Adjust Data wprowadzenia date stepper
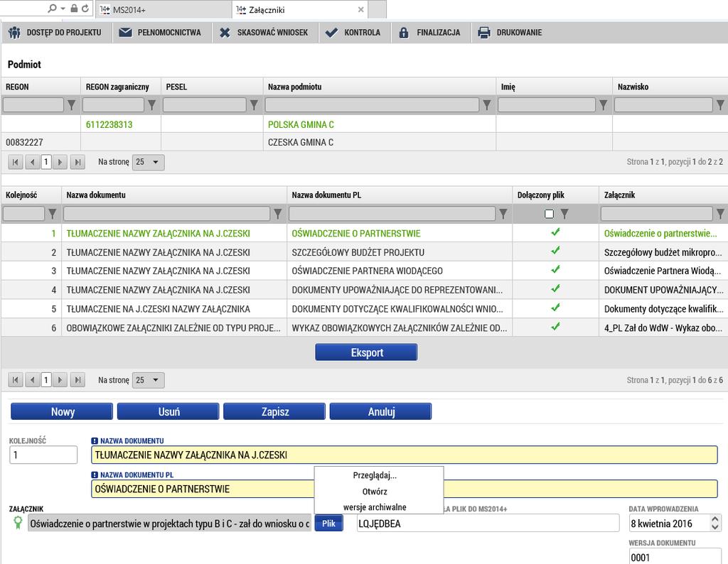The height and width of the screenshot is (564, 728). (715, 524)
